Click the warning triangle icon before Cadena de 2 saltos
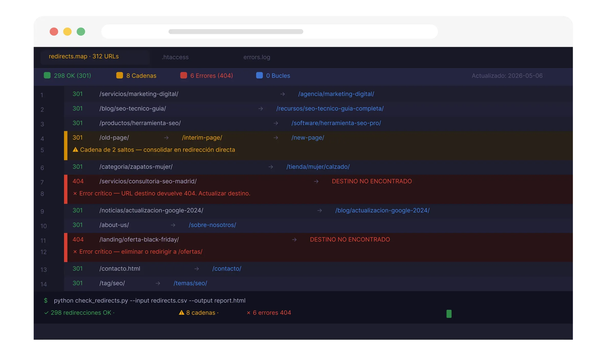The height and width of the screenshot is (364, 615). 75,150
